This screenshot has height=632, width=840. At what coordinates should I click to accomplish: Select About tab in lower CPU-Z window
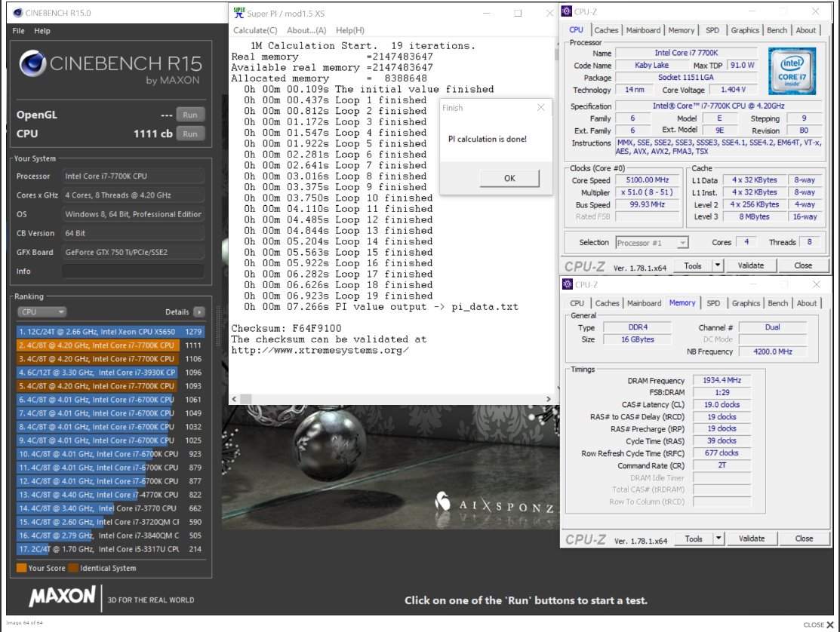(807, 303)
